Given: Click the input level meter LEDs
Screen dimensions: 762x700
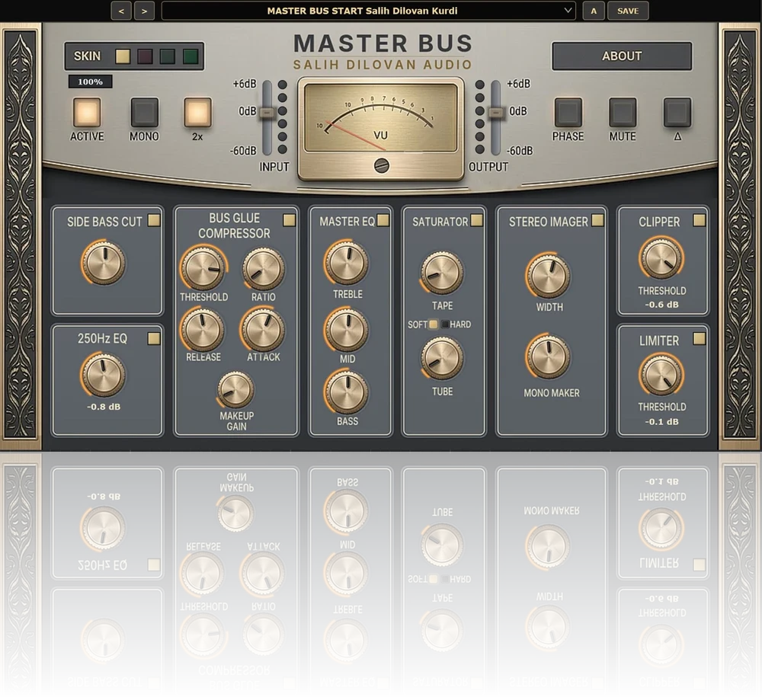Looking at the screenshot, I should pyautogui.click(x=283, y=117).
